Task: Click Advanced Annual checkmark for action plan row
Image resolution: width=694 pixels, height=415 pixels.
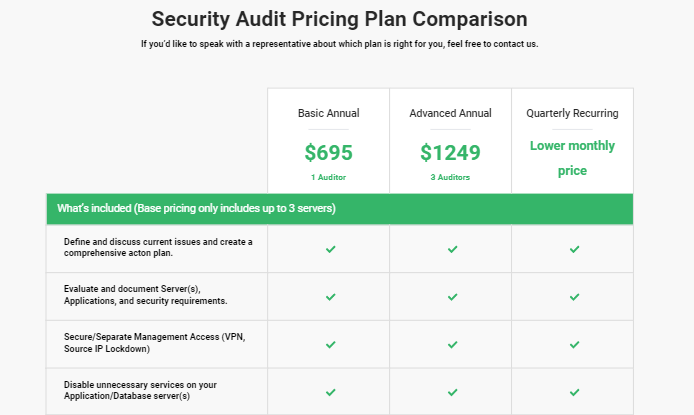Action: [452, 249]
